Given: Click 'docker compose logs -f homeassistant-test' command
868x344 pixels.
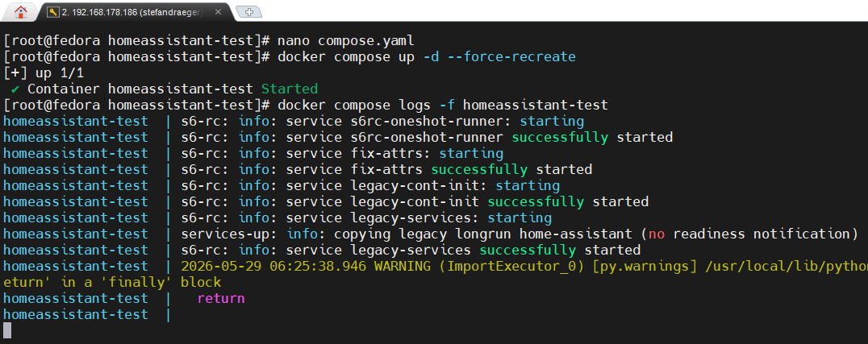Looking at the screenshot, I should [x=442, y=105].
